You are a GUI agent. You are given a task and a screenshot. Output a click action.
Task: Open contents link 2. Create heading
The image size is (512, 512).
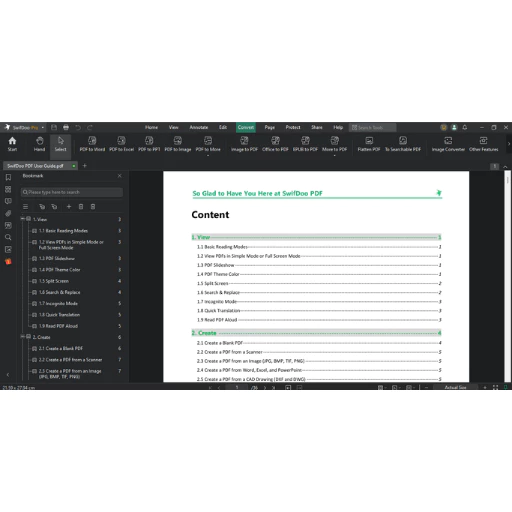(x=316, y=333)
